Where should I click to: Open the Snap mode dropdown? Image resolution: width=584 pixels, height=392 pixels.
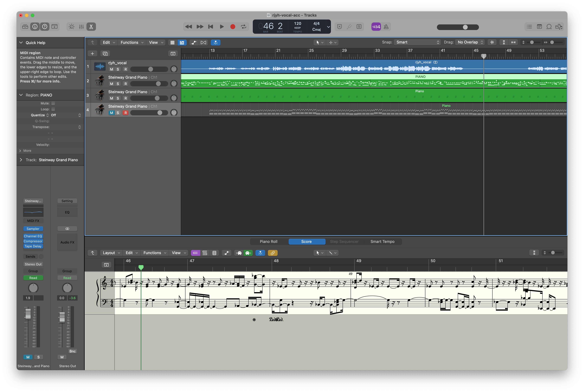(417, 42)
